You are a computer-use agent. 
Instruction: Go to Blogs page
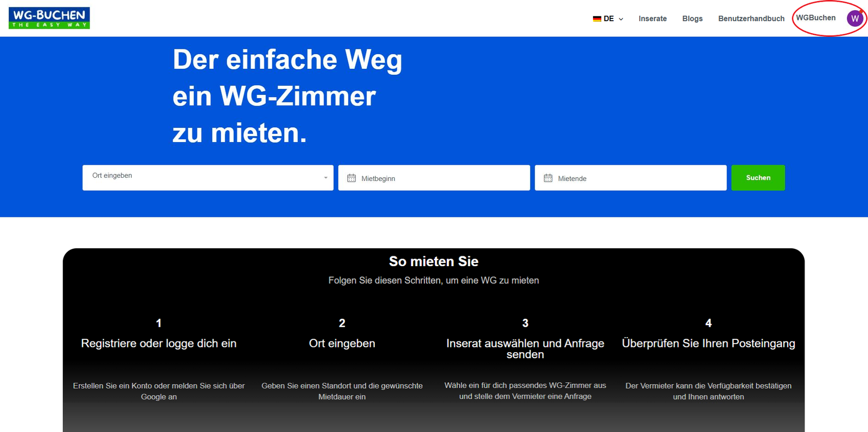click(692, 18)
